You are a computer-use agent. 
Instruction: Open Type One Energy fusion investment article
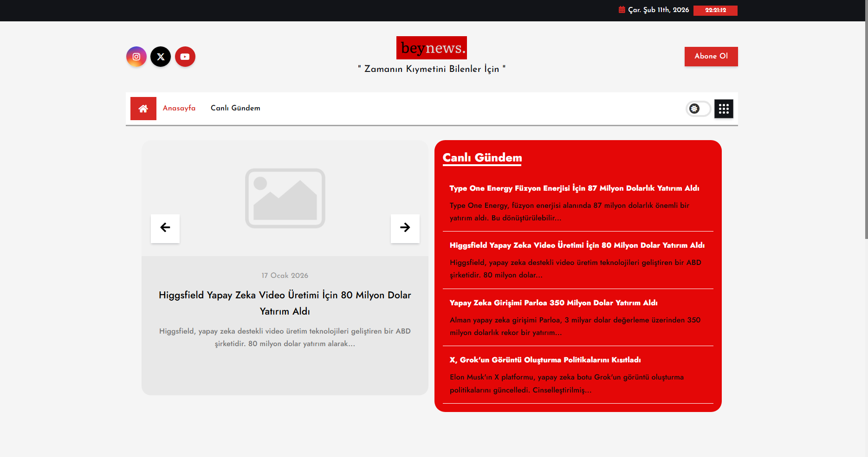574,188
